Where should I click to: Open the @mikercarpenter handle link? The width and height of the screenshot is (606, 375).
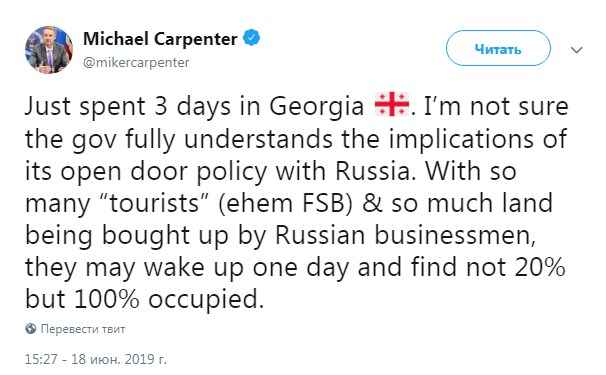136,63
